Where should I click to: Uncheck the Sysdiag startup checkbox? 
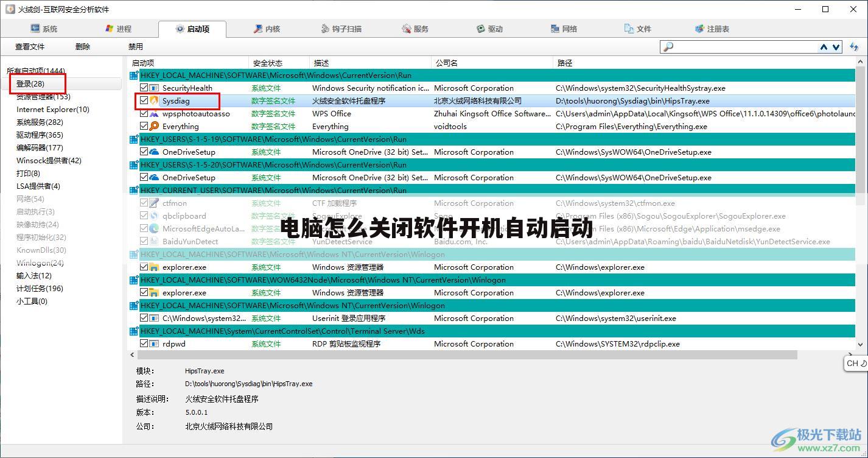[x=144, y=101]
